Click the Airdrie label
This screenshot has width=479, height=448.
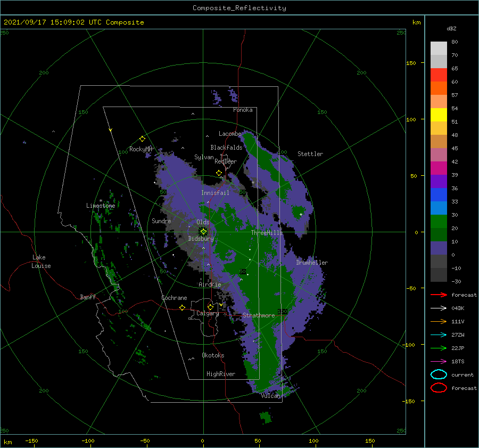(210, 284)
